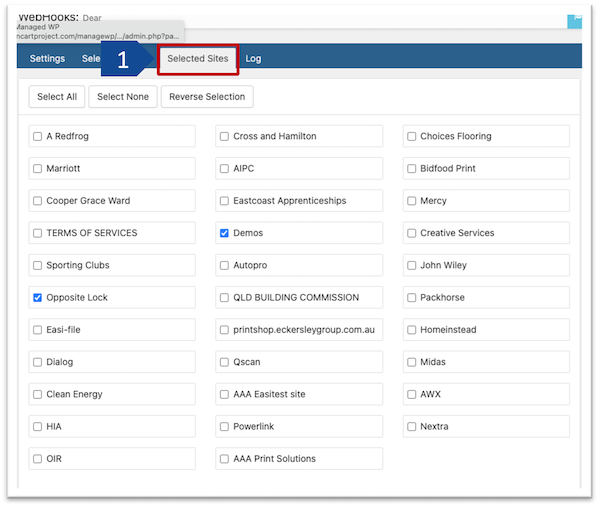Check the Clean Energy box
This screenshot has width=600, height=507.
pos(38,395)
